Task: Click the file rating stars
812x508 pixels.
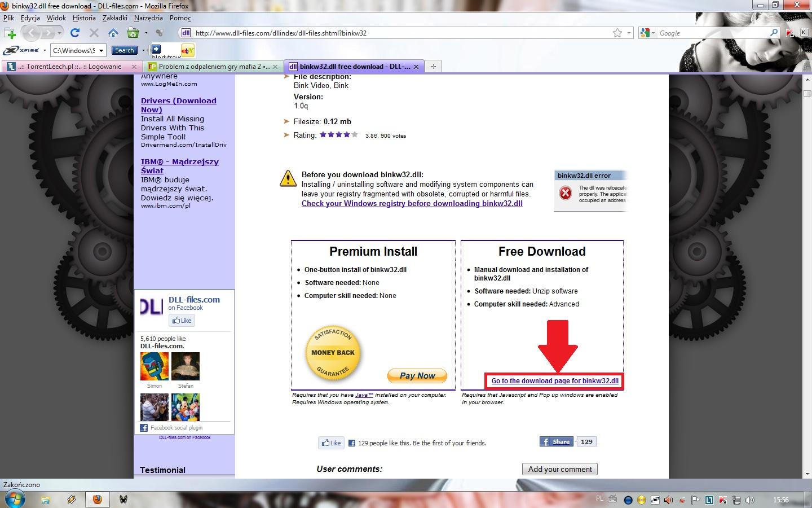Action: pos(338,135)
